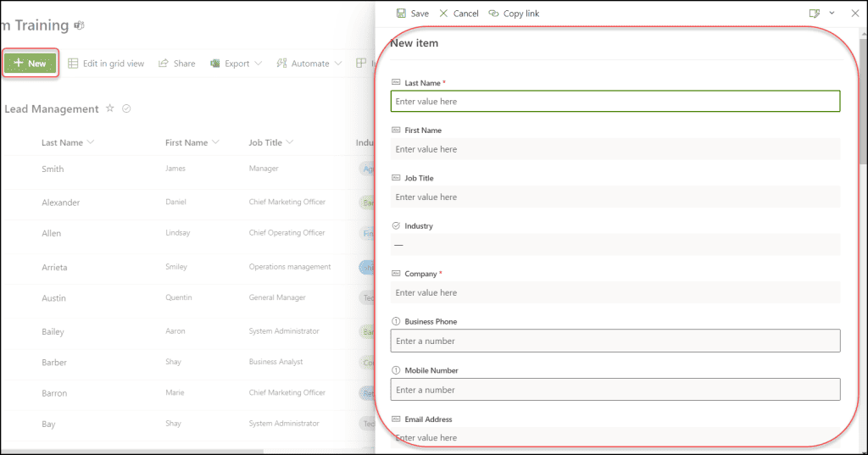Select the Arrieta last name cell
Screen dimensions: 868x455
point(54,268)
